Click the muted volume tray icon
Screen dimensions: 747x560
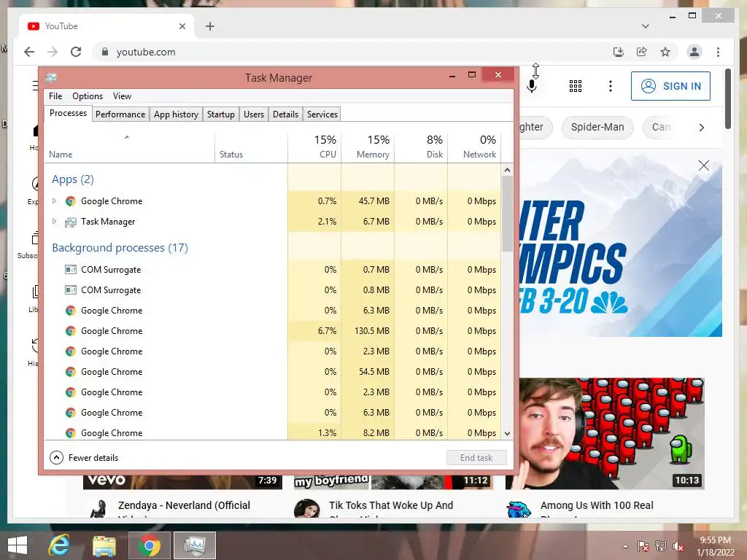click(678, 546)
